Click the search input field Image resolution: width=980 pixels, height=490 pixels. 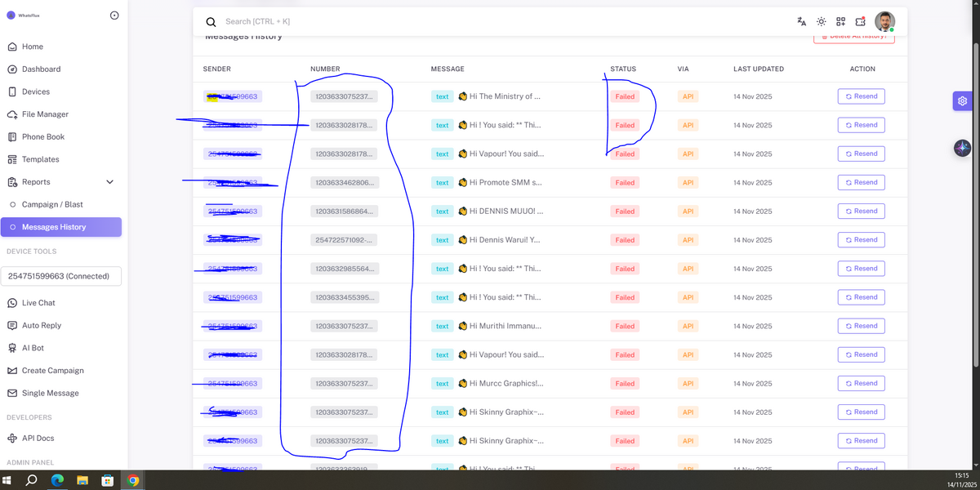coord(490,22)
